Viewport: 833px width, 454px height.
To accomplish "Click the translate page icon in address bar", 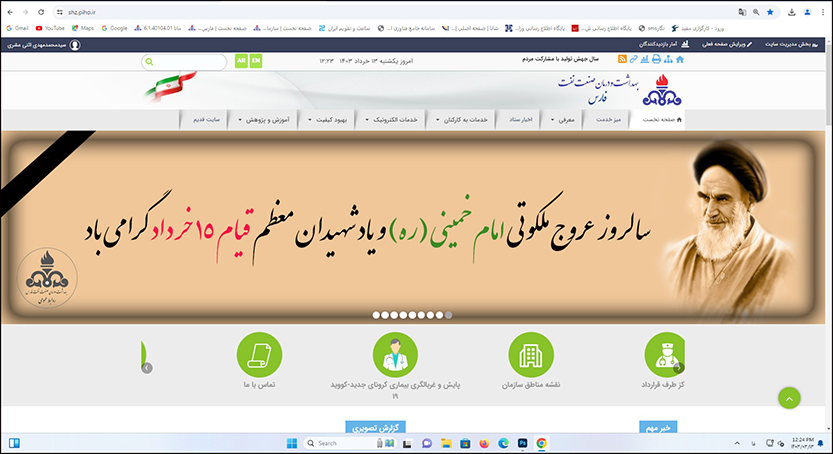I will [x=742, y=12].
